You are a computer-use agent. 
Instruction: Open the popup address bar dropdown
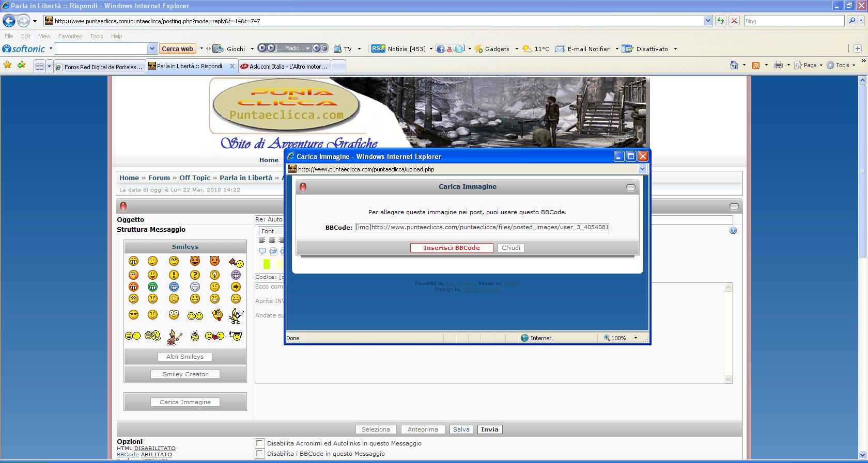tap(642, 169)
